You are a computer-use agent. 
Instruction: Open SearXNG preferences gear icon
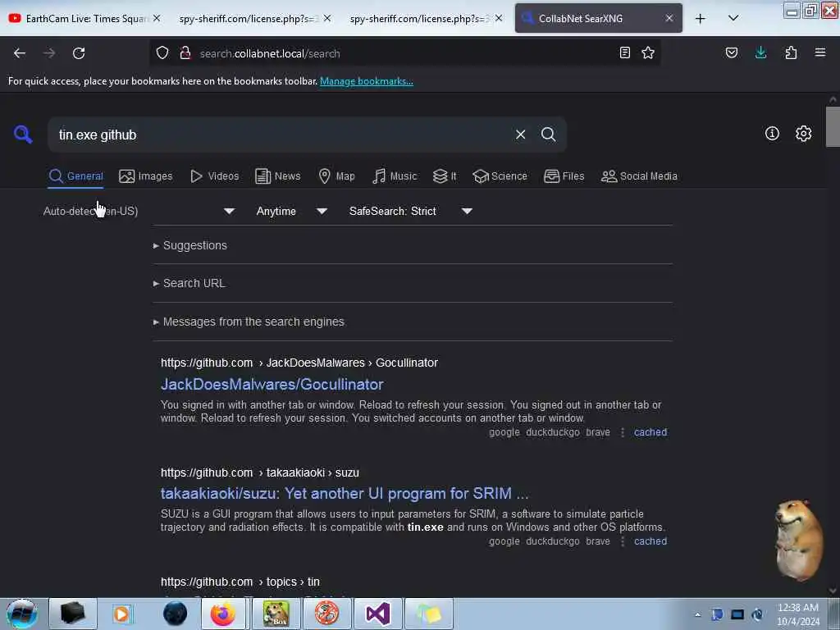click(803, 134)
